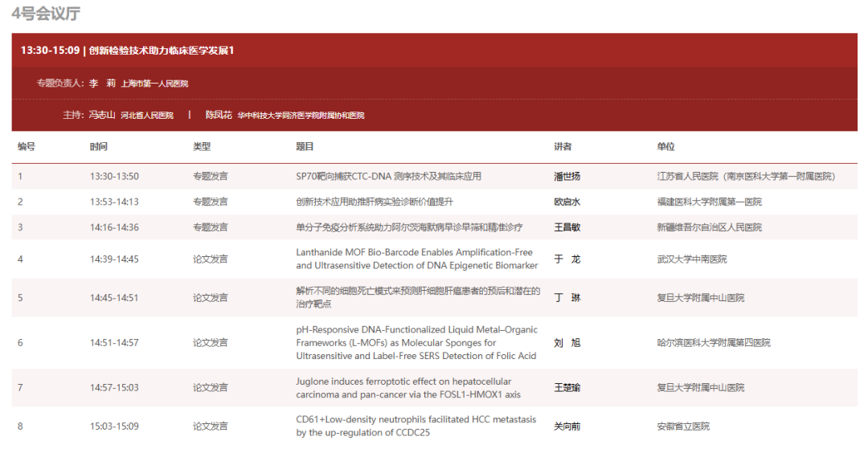This screenshot has height=453, width=868.
Task: Click host name 陈凤花
Action: pos(219,115)
